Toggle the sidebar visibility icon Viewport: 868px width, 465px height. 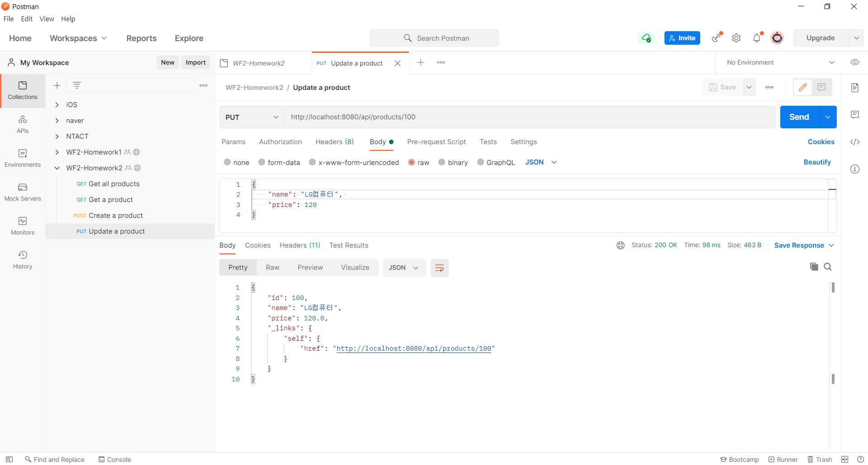9,460
